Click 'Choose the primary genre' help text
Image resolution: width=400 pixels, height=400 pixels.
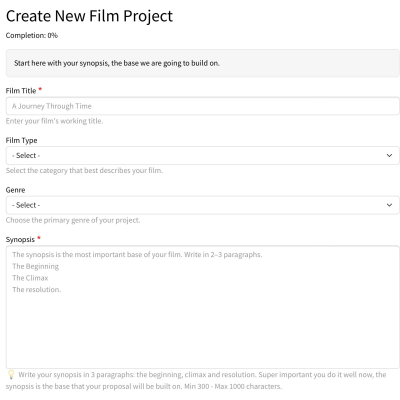click(x=73, y=220)
